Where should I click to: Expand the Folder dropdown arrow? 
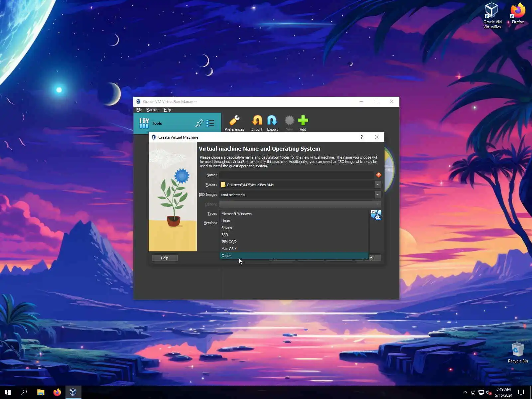point(377,185)
